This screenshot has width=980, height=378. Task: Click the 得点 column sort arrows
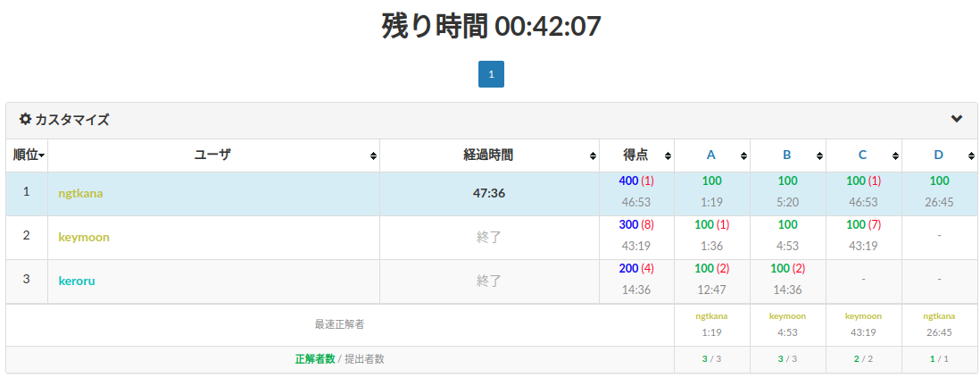(x=669, y=155)
